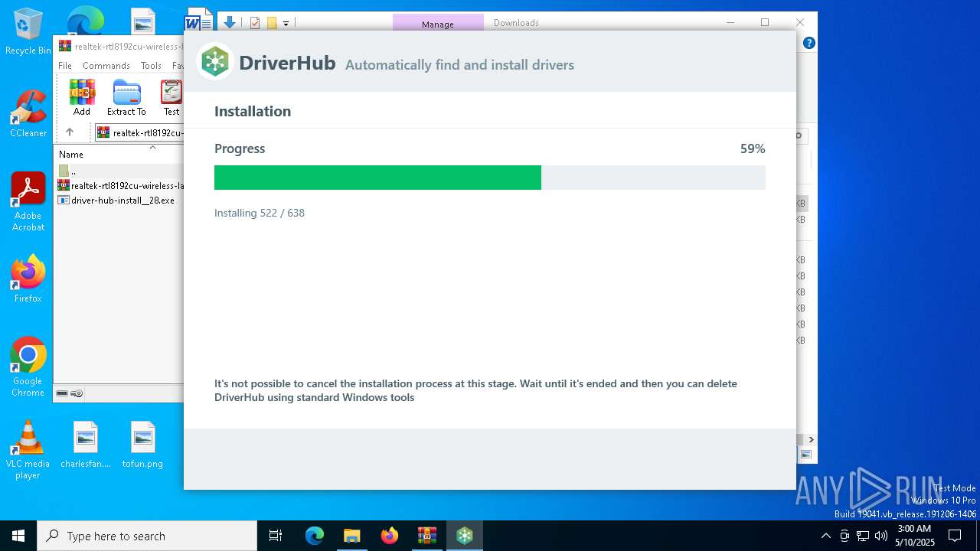Open the File menu in WinRAR
Image resolution: width=980 pixels, height=551 pixels.
(x=65, y=66)
